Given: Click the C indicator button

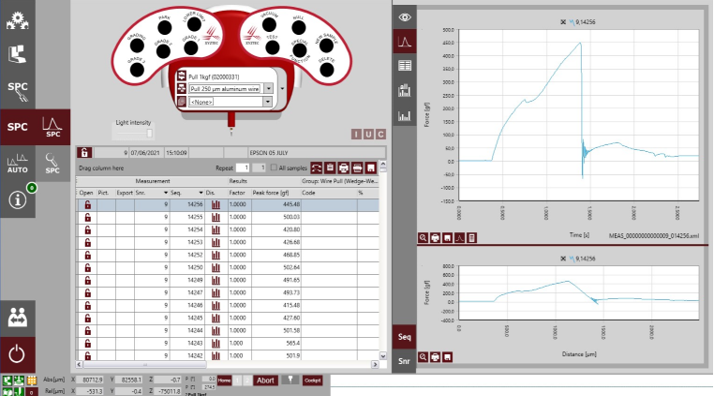Looking at the screenshot, I should pos(381,134).
